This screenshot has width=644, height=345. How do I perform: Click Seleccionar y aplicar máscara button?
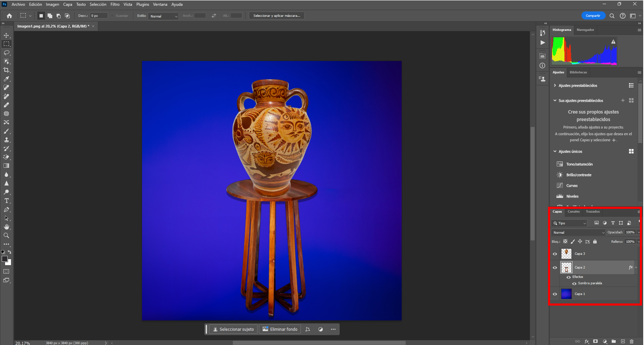tap(277, 16)
